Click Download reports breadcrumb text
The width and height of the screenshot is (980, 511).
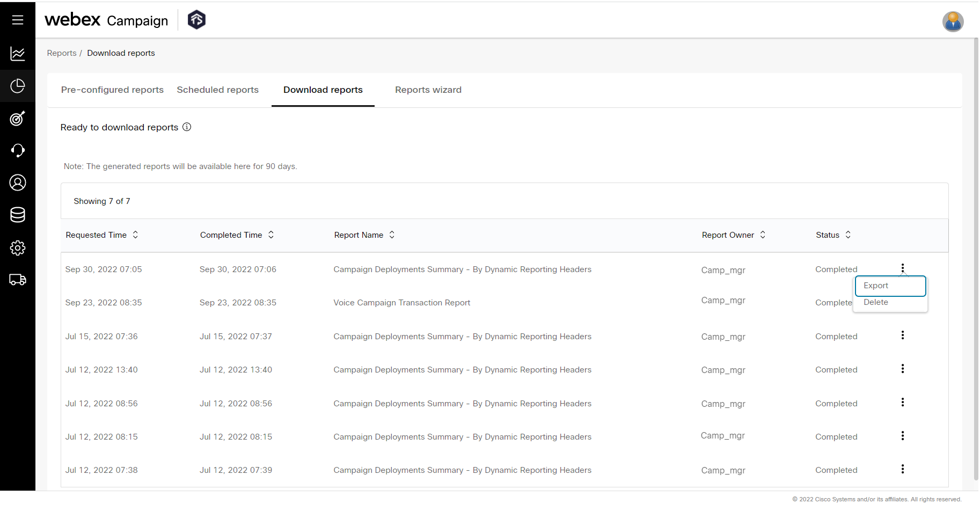[121, 53]
